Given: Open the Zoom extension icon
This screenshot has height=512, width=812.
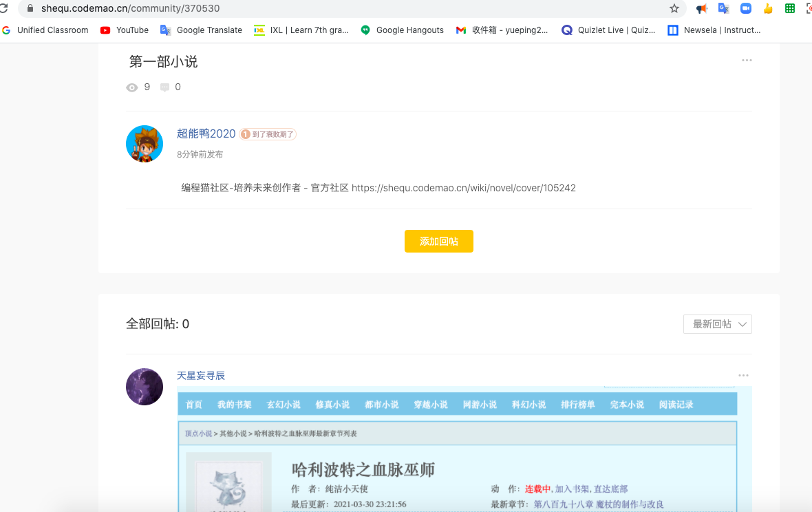Looking at the screenshot, I should point(746,8).
